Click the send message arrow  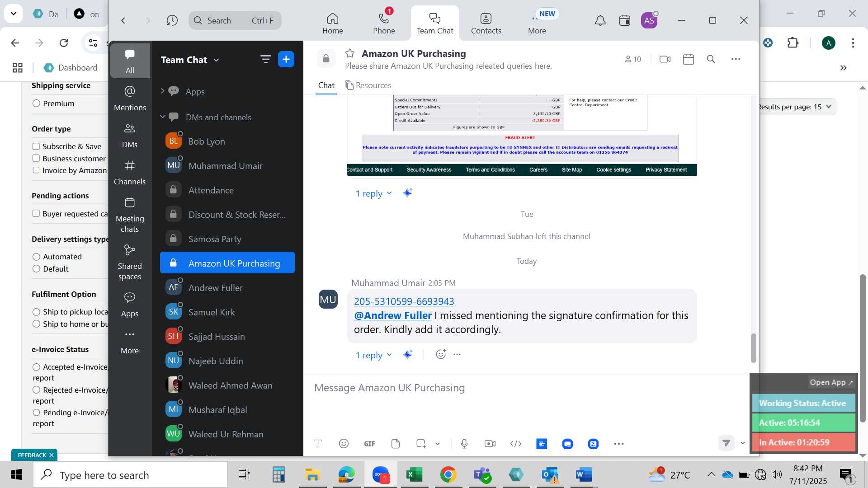coord(726,443)
